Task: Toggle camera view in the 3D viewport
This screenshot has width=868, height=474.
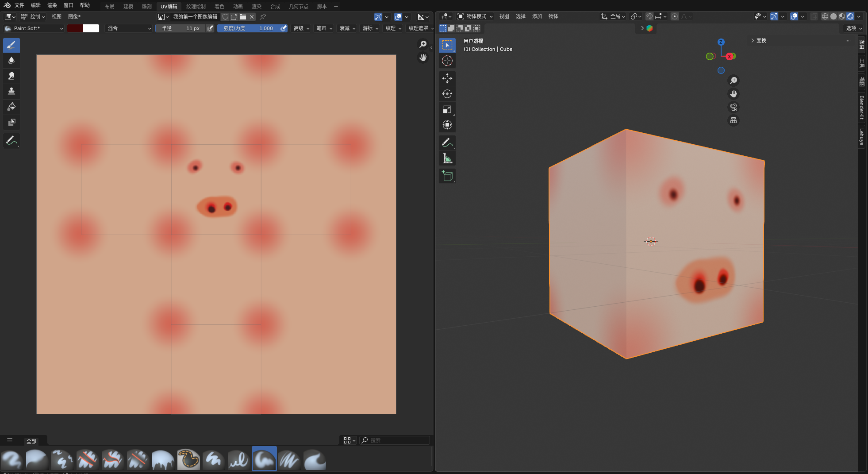Action: pos(734,107)
